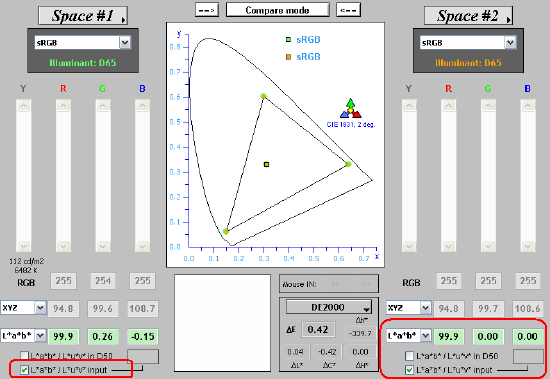
Task: Click the down arrow of Space #2 Y slider
Action: click(409, 246)
